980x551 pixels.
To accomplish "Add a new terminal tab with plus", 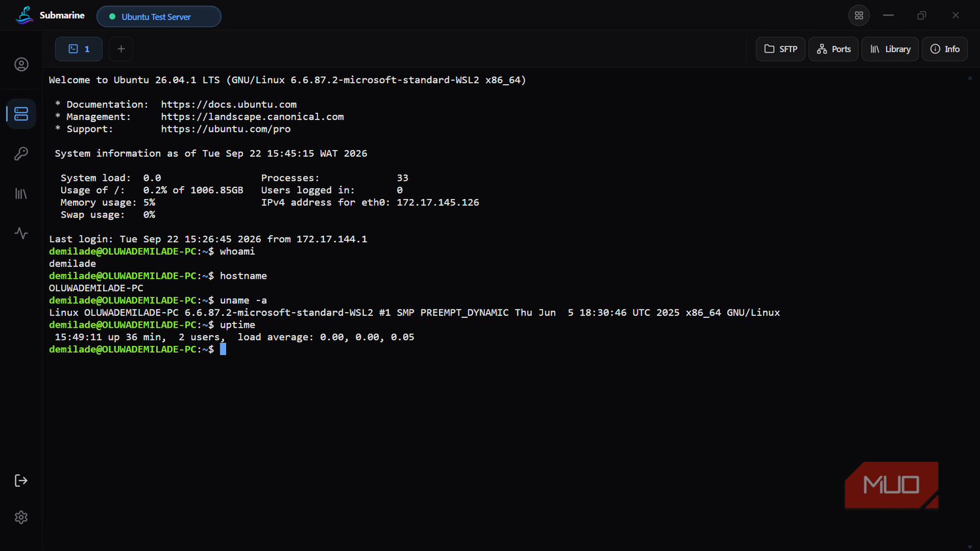I will click(121, 49).
